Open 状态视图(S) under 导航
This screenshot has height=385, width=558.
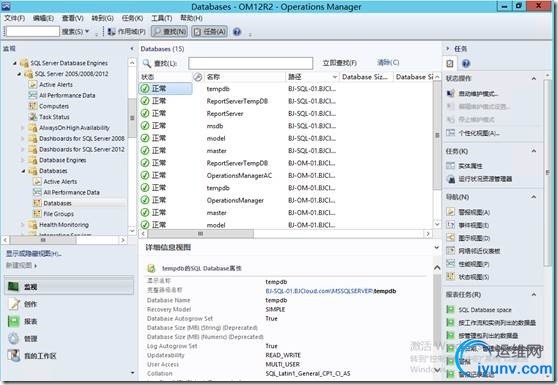[x=468, y=276]
